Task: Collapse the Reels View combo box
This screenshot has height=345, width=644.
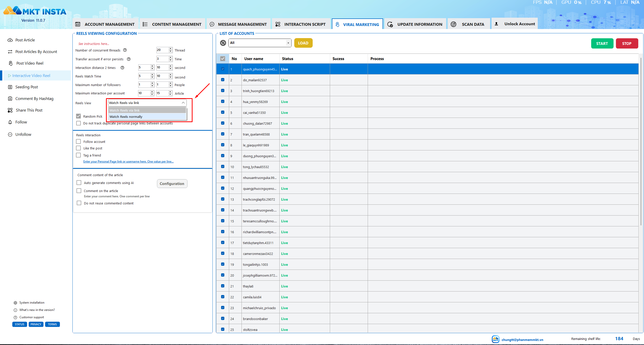Action: tap(183, 103)
